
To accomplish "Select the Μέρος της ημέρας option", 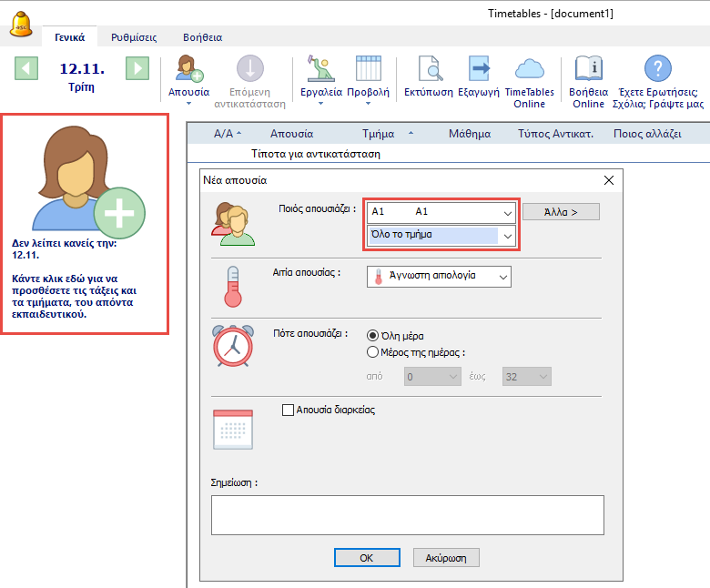I will pos(372,352).
